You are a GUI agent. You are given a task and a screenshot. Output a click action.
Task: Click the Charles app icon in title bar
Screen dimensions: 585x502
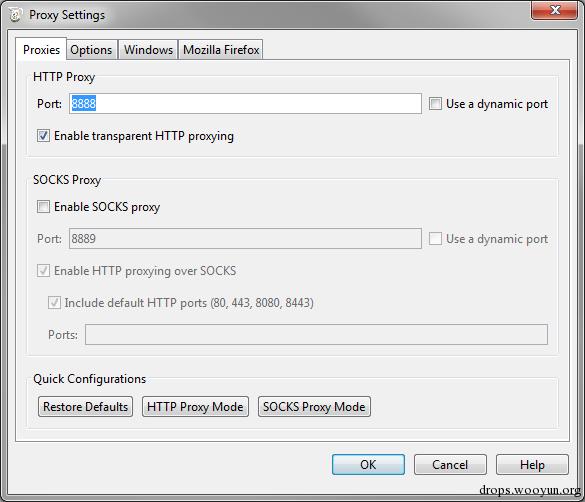[15, 15]
